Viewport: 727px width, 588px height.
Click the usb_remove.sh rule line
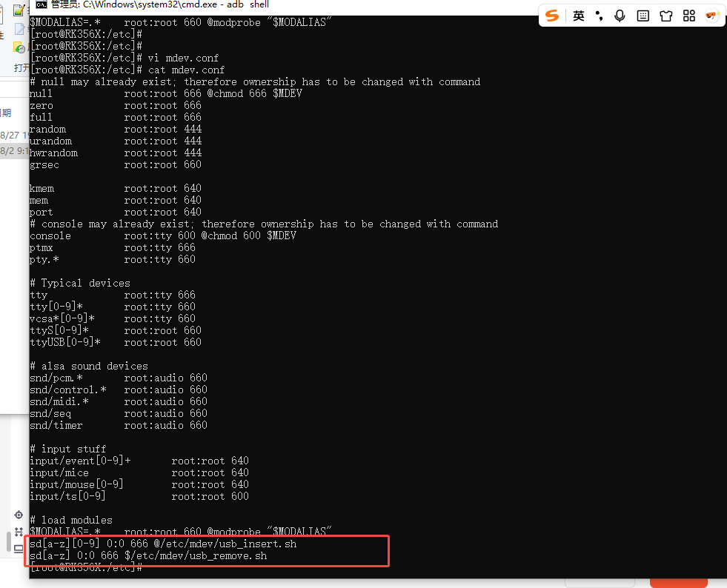click(148, 555)
